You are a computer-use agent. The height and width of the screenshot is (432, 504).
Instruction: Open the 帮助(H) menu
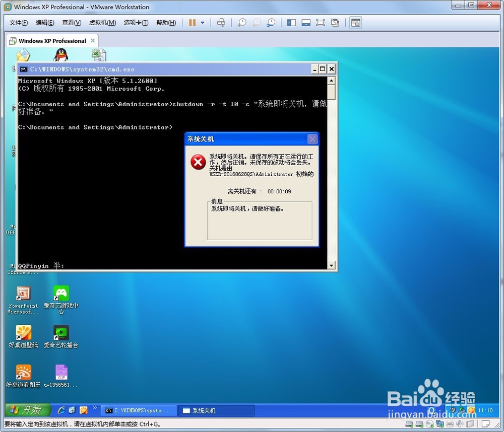pos(166,23)
